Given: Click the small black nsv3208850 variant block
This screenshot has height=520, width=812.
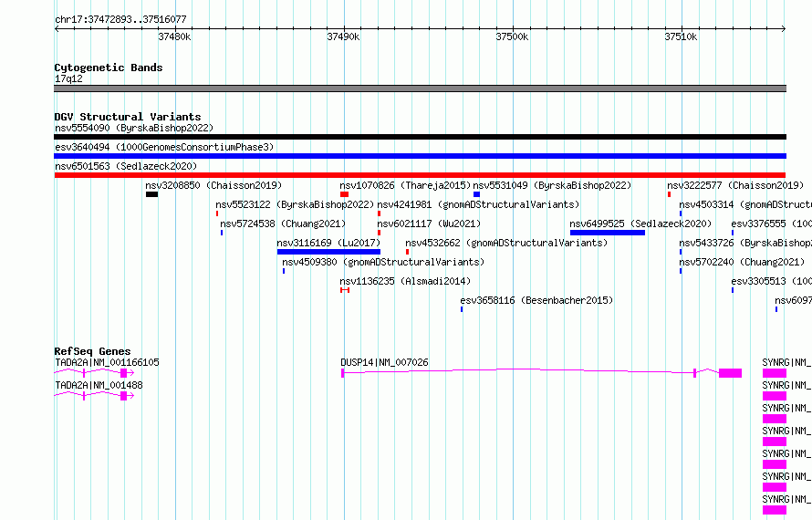Looking at the screenshot, I should (151, 194).
